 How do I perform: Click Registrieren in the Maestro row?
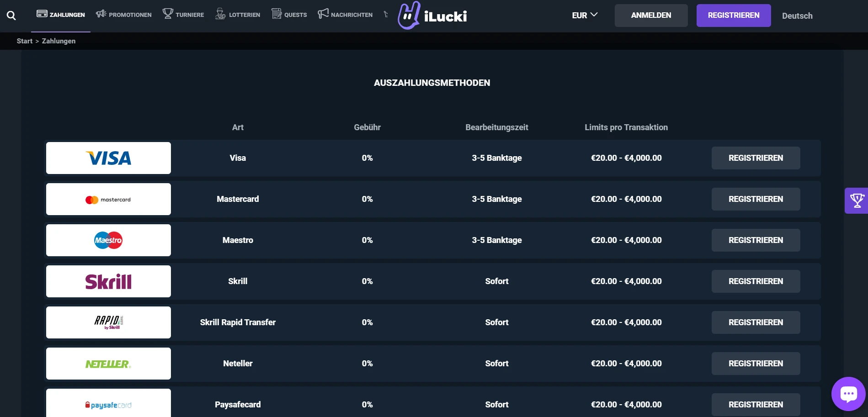click(x=756, y=240)
